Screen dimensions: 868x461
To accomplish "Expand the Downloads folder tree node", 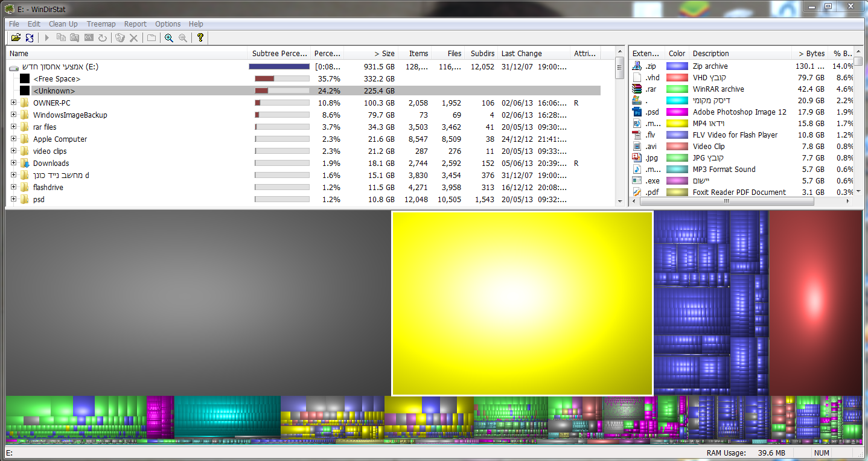I will 13,163.
